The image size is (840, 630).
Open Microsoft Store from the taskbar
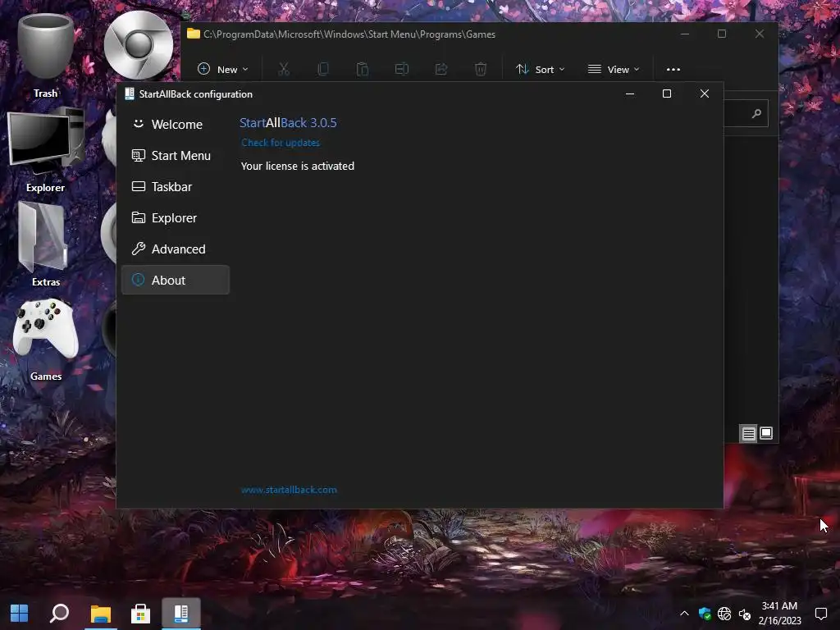coord(140,614)
